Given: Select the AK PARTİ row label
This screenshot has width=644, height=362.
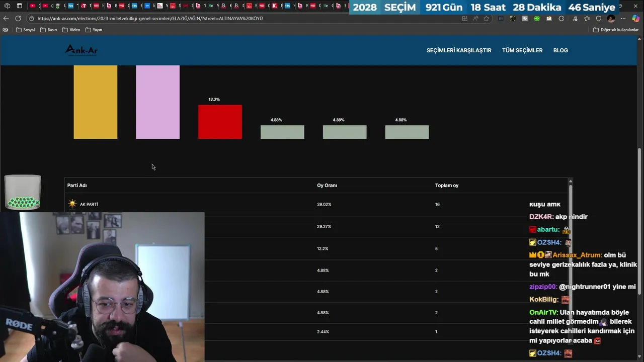Looking at the screenshot, I should point(89,205).
